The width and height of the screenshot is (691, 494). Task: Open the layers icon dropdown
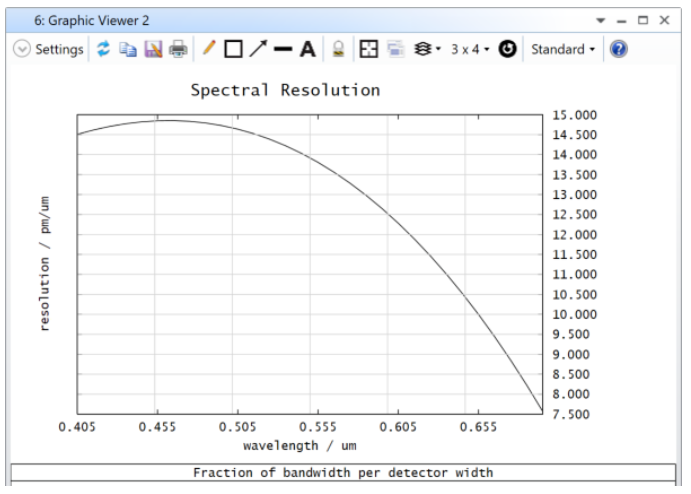[x=425, y=49]
